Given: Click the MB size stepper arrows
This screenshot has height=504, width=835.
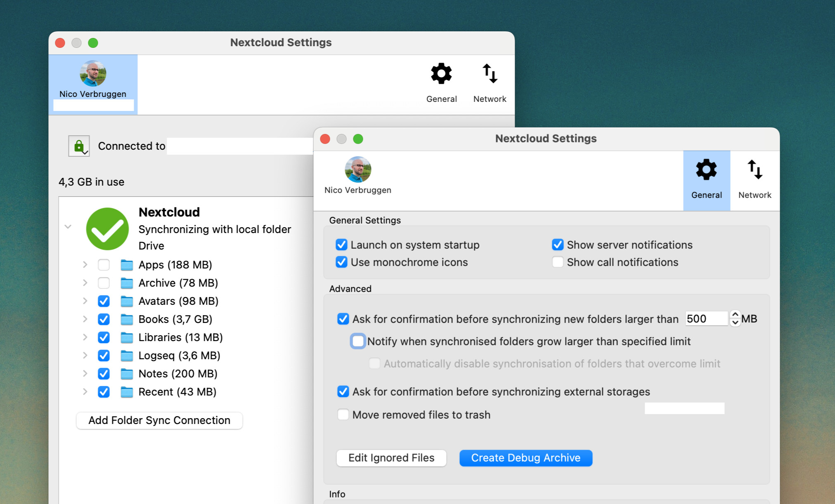Looking at the screenshot, I should tap(735, 318).
